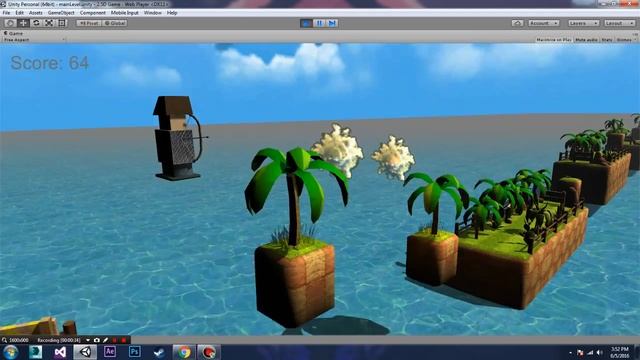Toggle Mute audio in Game view
Screen dimensions: 640x360
pyautogui.click(x=586, y=40)
